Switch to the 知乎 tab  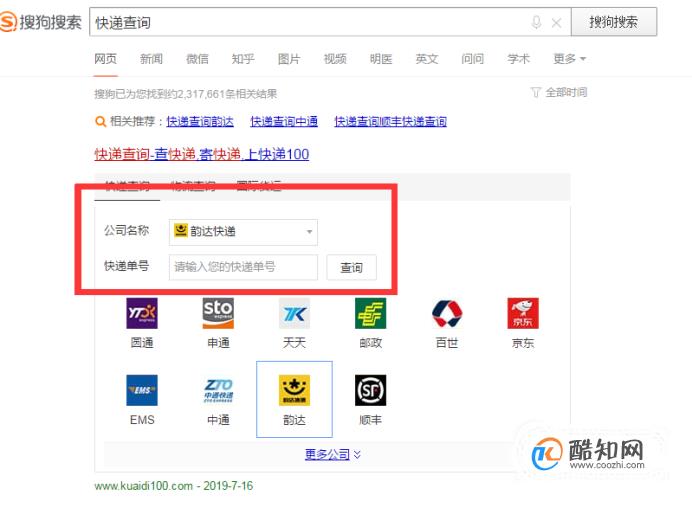243,59
